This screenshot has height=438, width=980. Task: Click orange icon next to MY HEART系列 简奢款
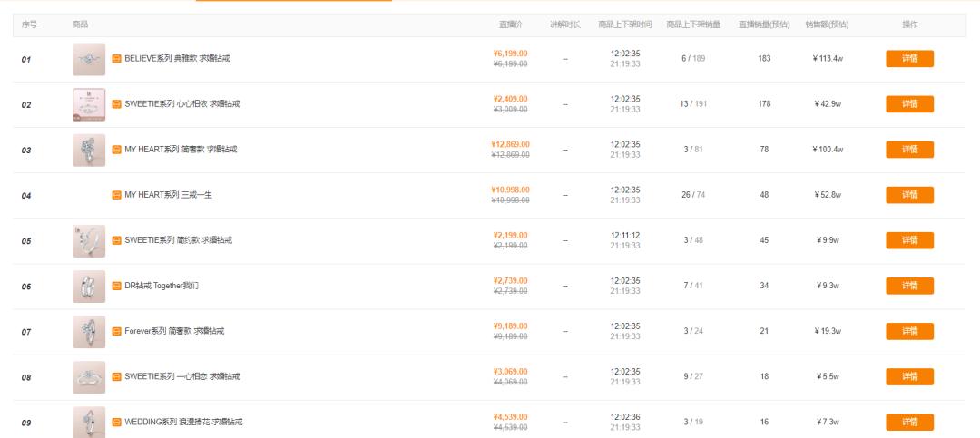[116, 150]
